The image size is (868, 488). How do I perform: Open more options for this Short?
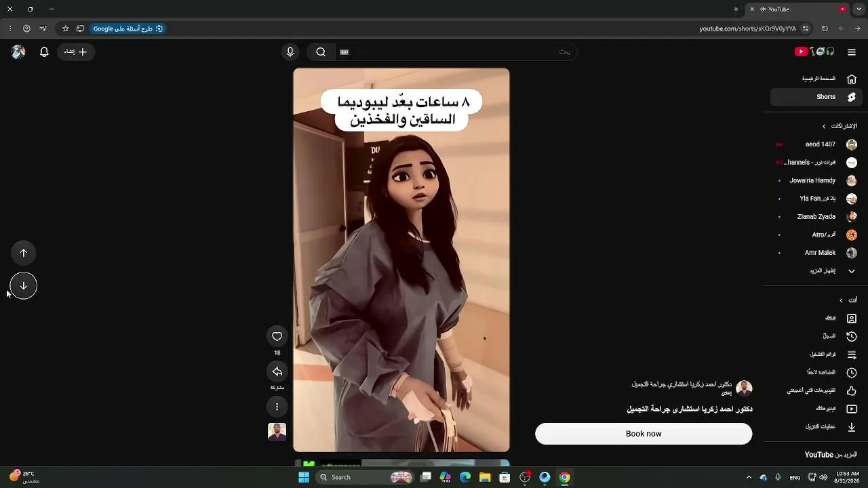click(x=277, y=407)
